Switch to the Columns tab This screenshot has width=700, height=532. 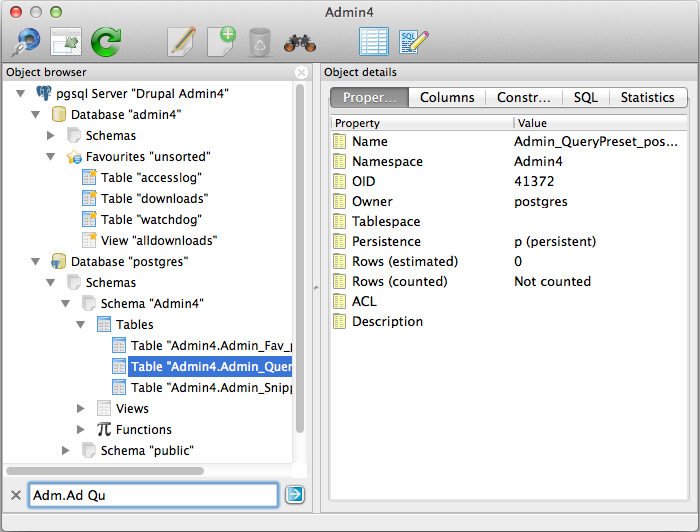[447, 97]
